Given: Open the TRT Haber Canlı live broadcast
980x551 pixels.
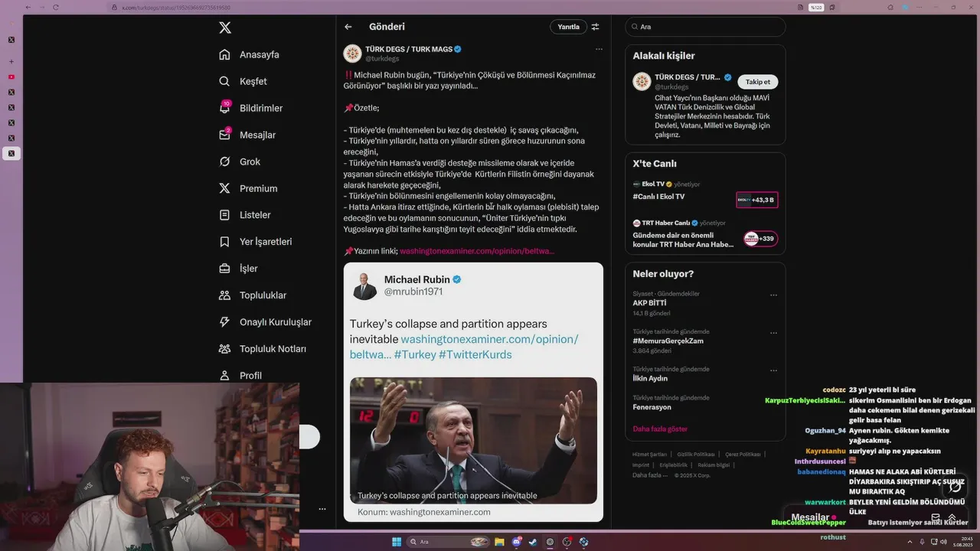Looking at the screenshot, I should (x=683, y=240).
